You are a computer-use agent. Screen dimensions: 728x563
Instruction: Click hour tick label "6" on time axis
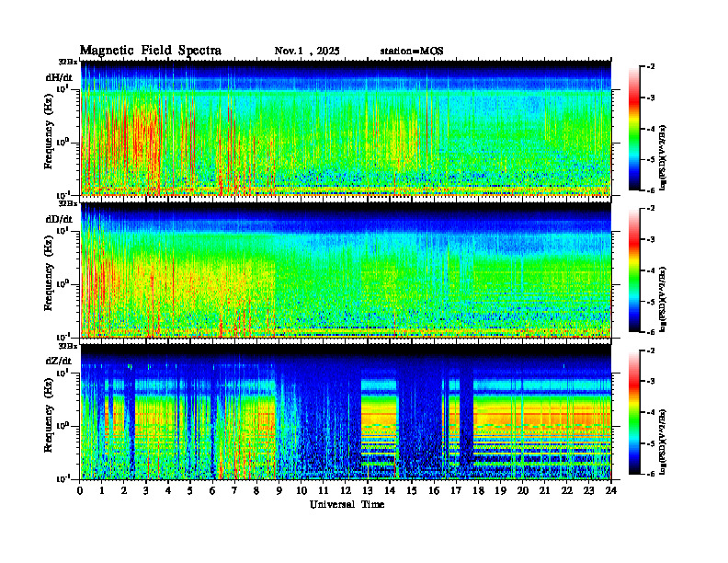pyautogui.click(x=212, y=490)
